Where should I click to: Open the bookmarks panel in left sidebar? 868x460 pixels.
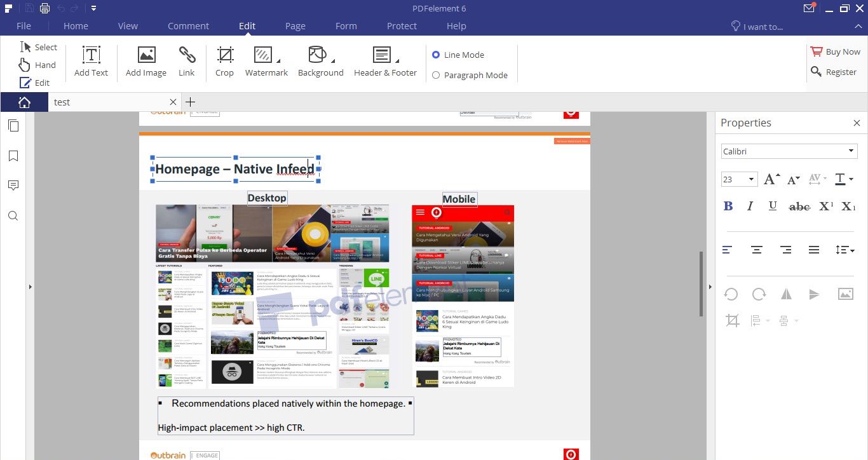13,156
